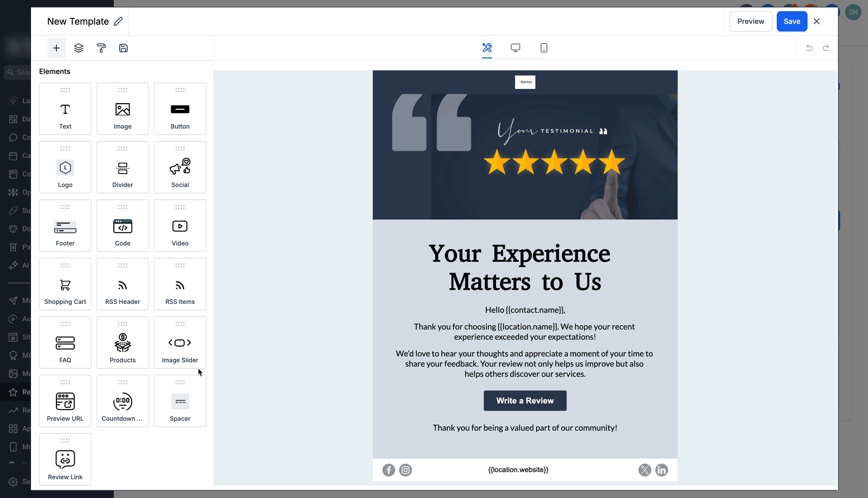Select the valued part of community line

(525, 428)
